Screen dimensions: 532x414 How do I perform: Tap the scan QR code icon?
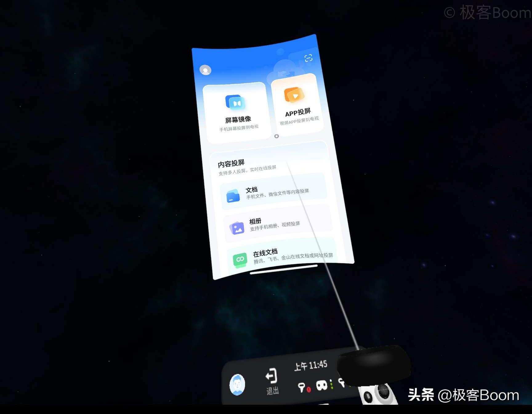[308, 58]
